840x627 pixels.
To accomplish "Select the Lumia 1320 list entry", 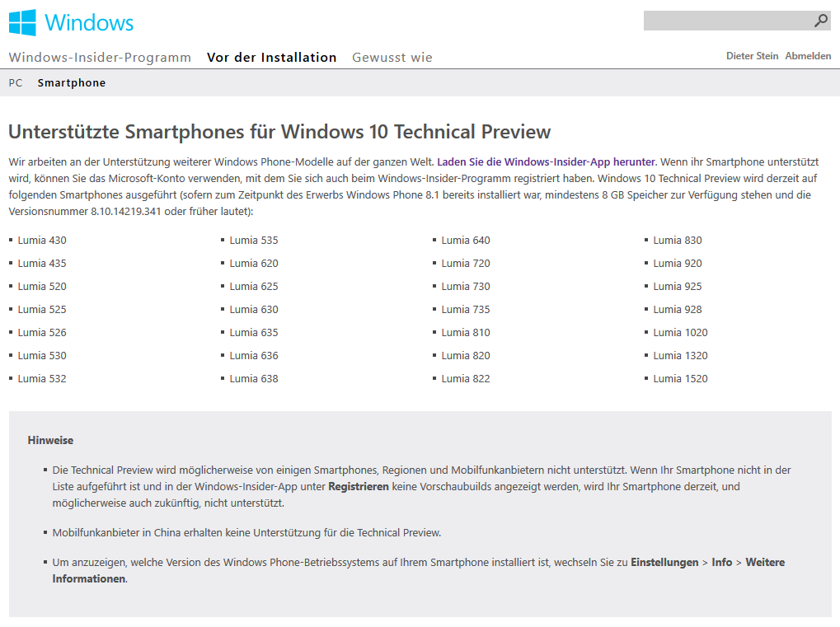I will [680, 356].
